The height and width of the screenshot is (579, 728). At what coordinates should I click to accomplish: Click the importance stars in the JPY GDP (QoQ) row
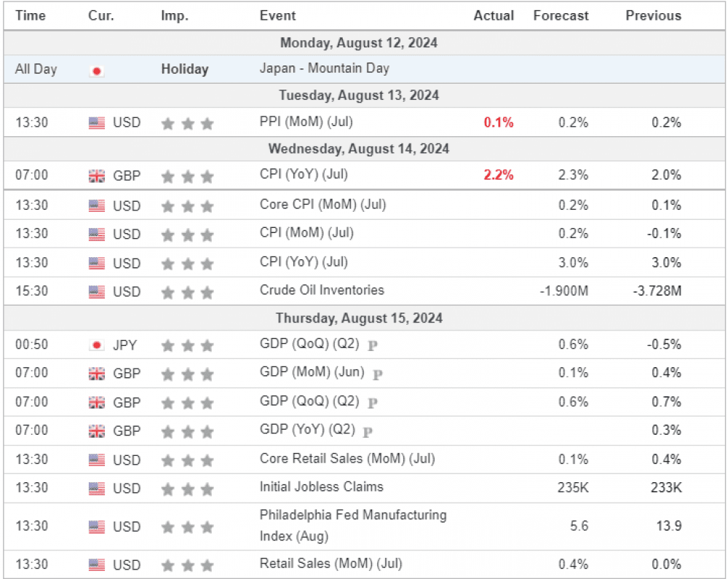(x=188, y=345)
